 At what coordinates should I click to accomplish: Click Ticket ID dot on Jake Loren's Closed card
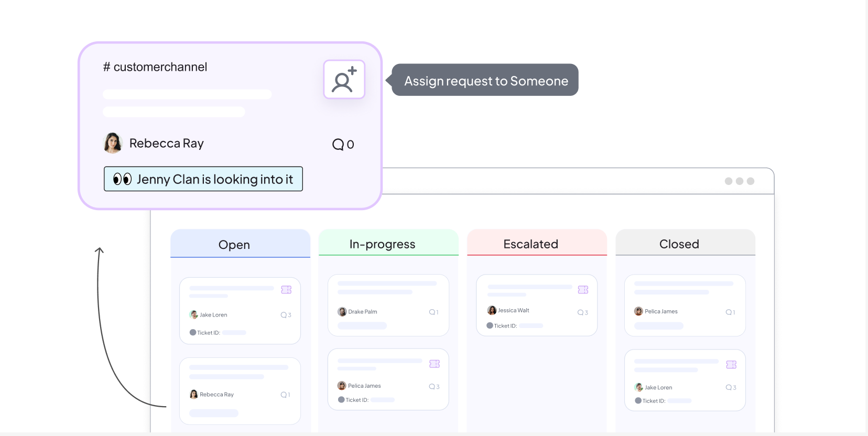click(x=638, y=400)
